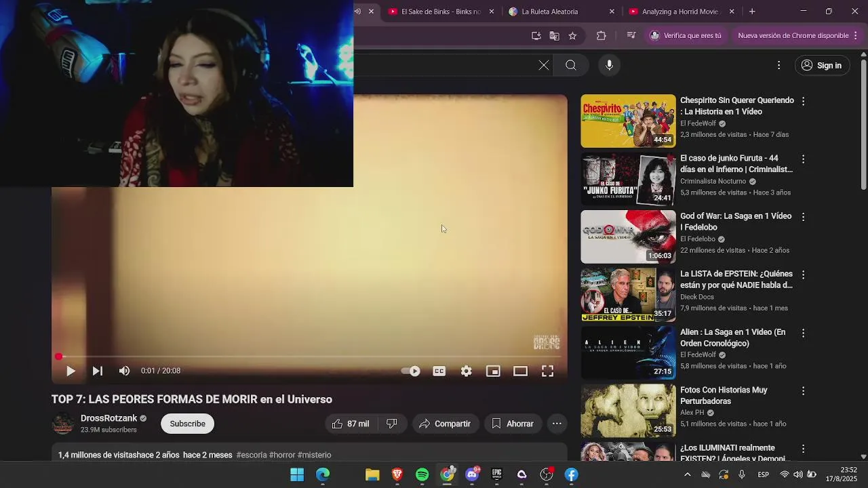
Task: Open Chrome extensions puzzle icon
Action: [601, 35]
